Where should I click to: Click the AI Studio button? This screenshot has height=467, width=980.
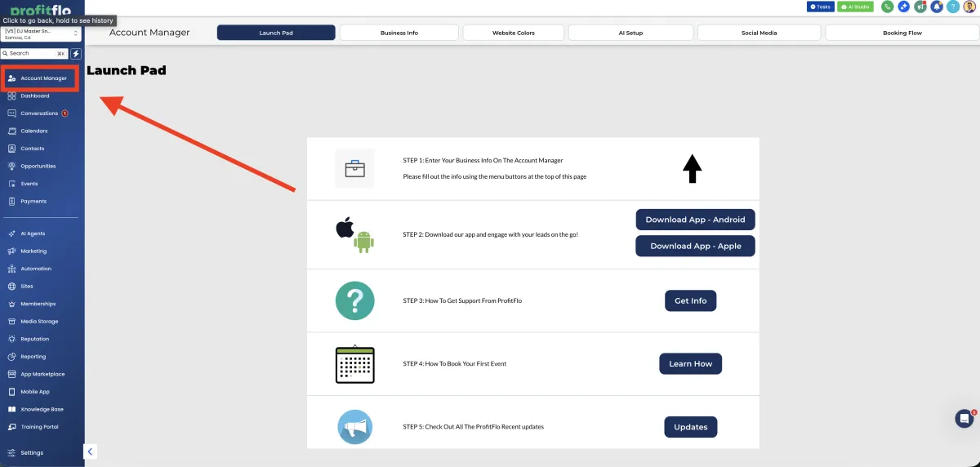click(855, 7)
